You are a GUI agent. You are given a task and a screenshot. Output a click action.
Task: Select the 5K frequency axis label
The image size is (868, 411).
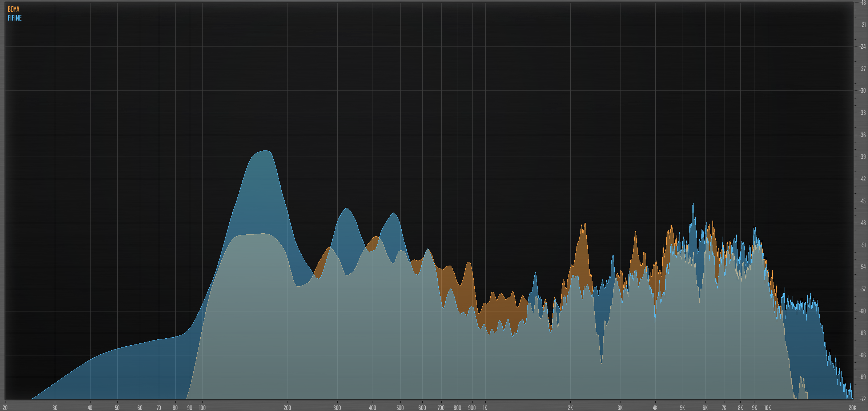682,408
